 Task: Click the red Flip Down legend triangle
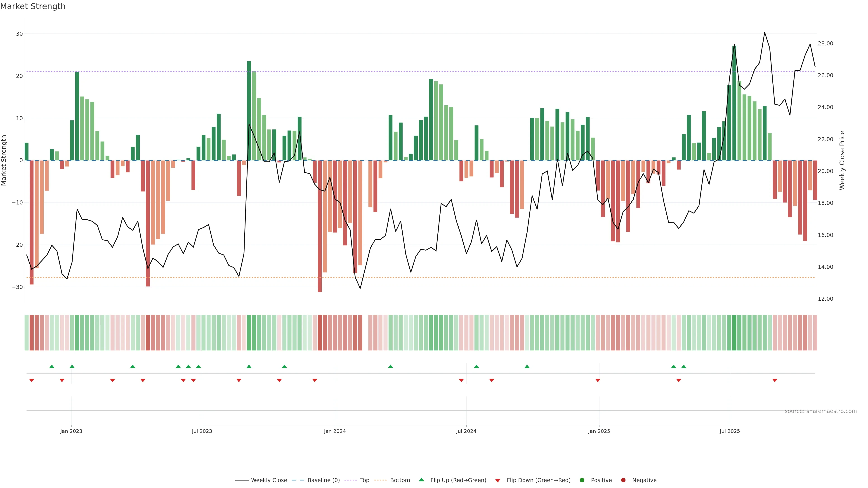click(498, 480)
